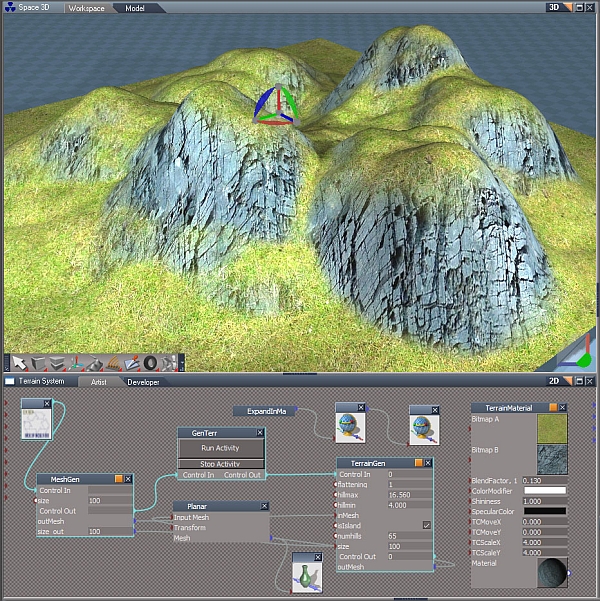The height and width of the screenshot is (601, 600).
Task: Click the axes coordinate tool icon
Action: point(76,363)
